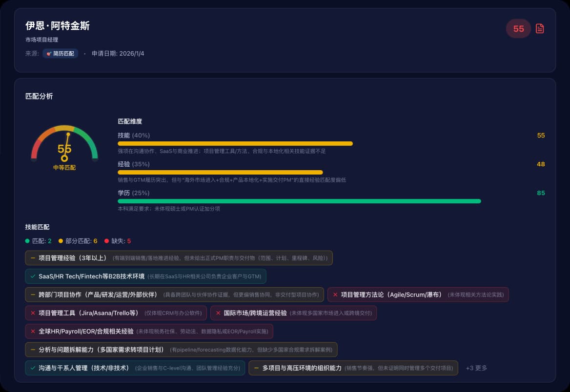Click the red 缺失: 5 legend item
This screenshot has height=392, width=570.
tap(118, 241)
